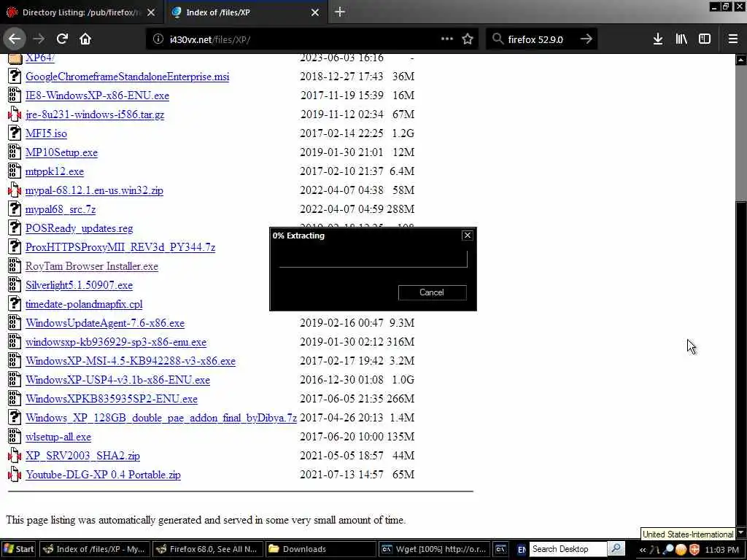This screenshot has height=560, width=747.
Task: Click the EN language bar indicator
Action: coord(522,549)
